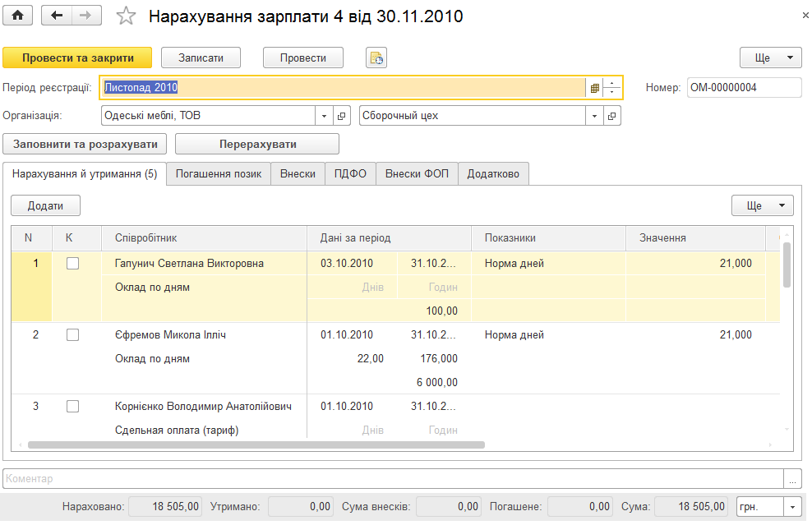Click the Дані за період column header
Viewport: 812px width, 525px height.
pyautogui.click(x=389, y=238)
